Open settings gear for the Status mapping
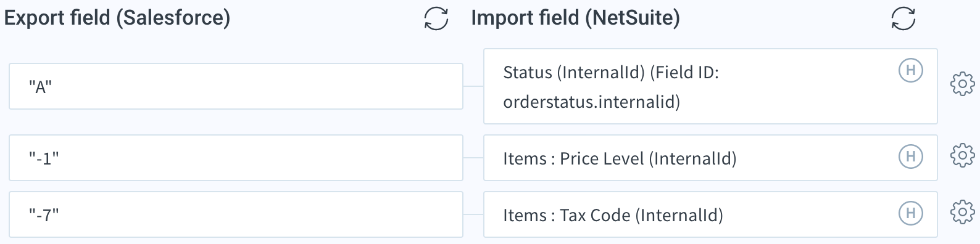Screen dimensions: 980x244 coord(962,84)
